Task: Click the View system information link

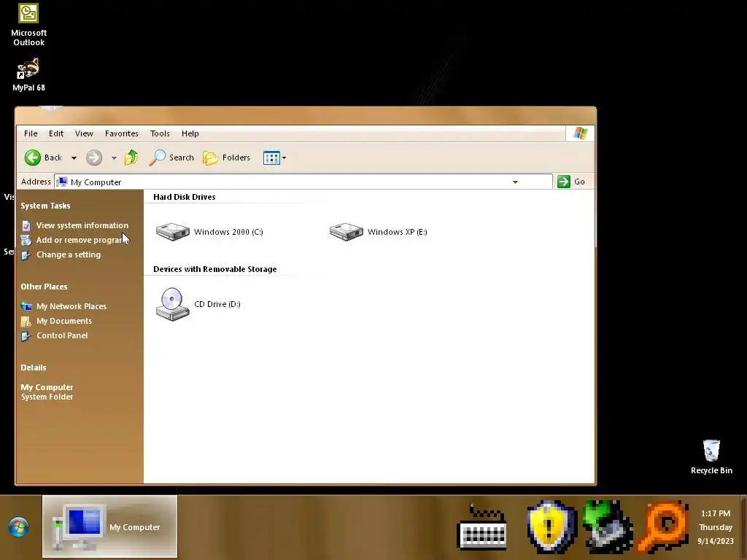Action: click(82, 225)
